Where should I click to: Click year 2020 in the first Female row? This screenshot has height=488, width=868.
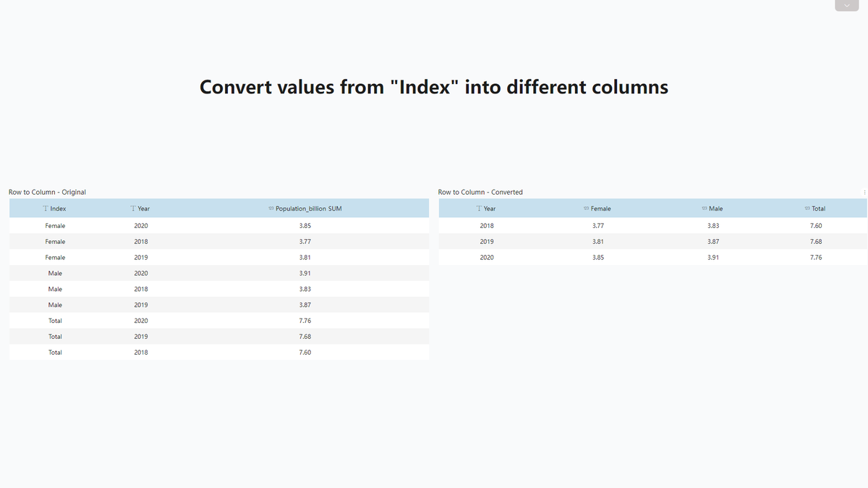pos(141,226)
